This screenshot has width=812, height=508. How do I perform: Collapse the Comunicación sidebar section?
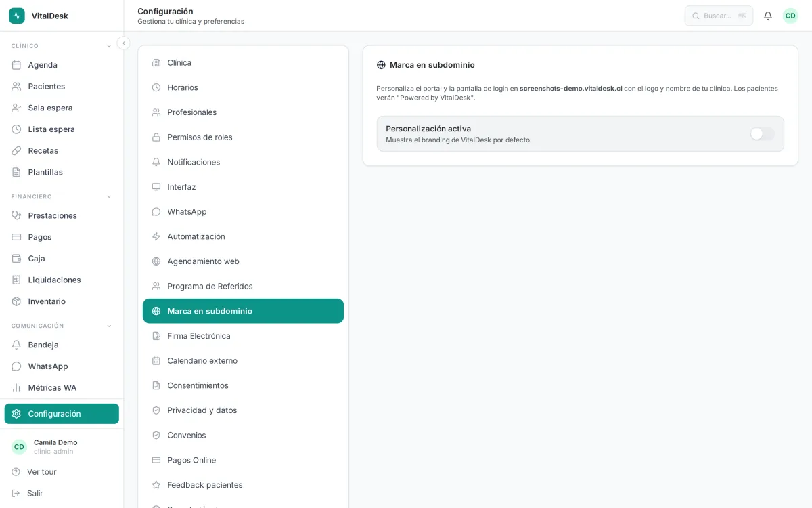click(109, 326)
